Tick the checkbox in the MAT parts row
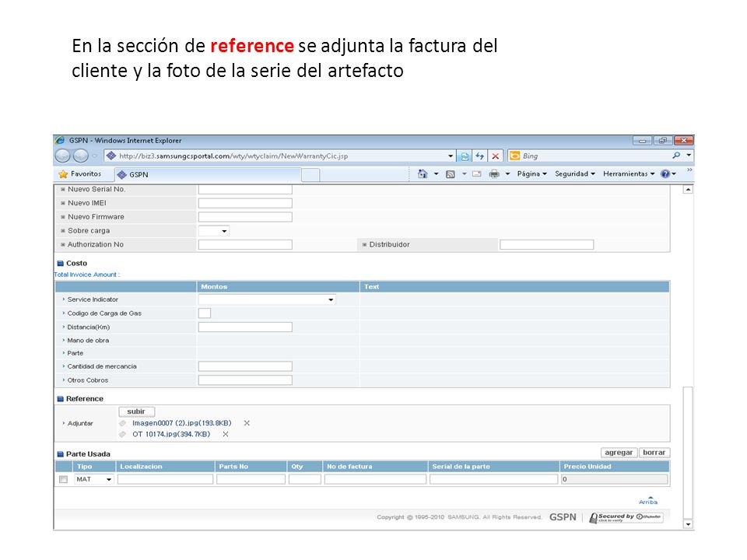The image size is (747, 560). coord(63,480)
